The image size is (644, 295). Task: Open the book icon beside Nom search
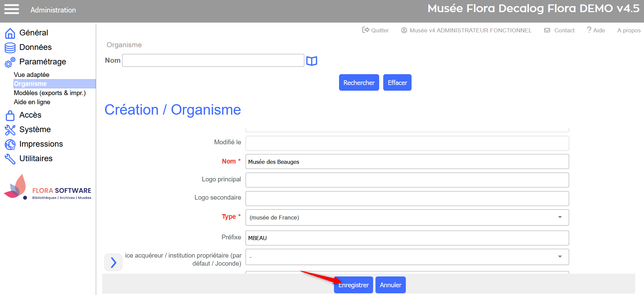[311, 61]
